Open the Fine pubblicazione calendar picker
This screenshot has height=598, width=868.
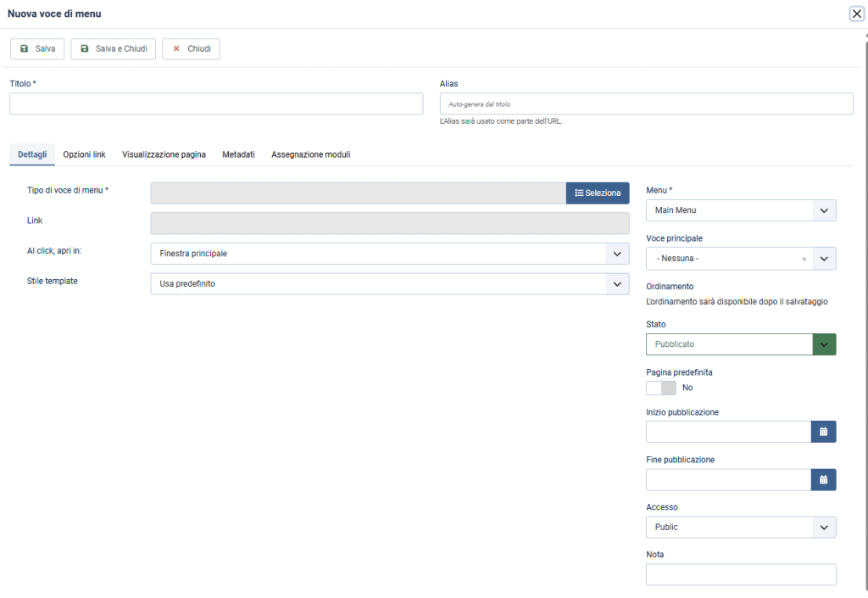click(x=823, y=480)
